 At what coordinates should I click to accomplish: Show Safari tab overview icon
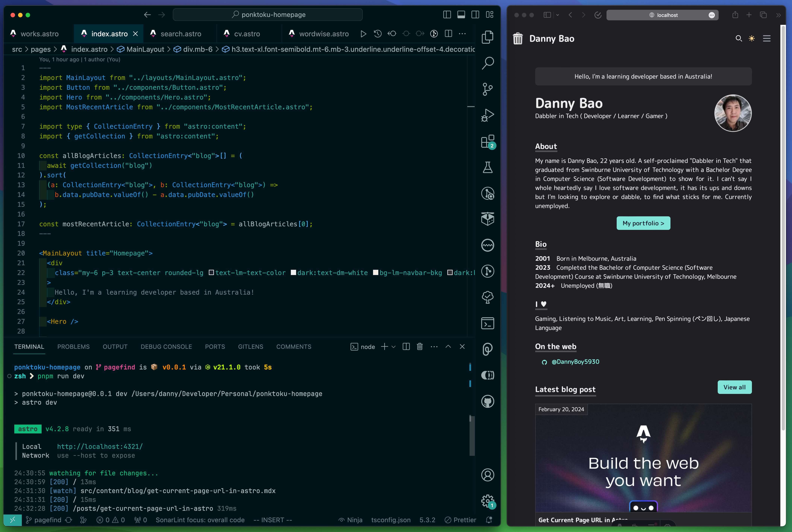pyautogui.click(x=763, y=15)
